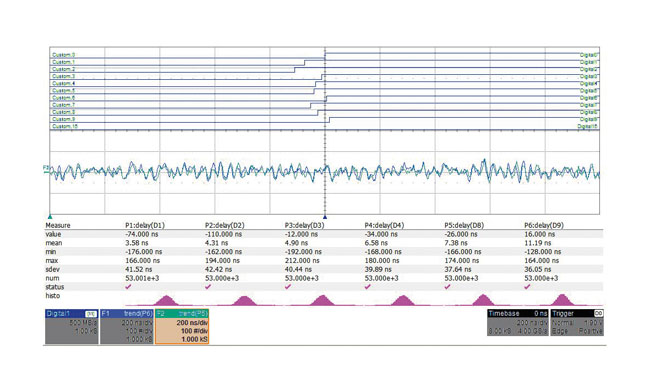
Task: Click the F2 trace marker on the grid's left edge
Action: click(46, 168)
